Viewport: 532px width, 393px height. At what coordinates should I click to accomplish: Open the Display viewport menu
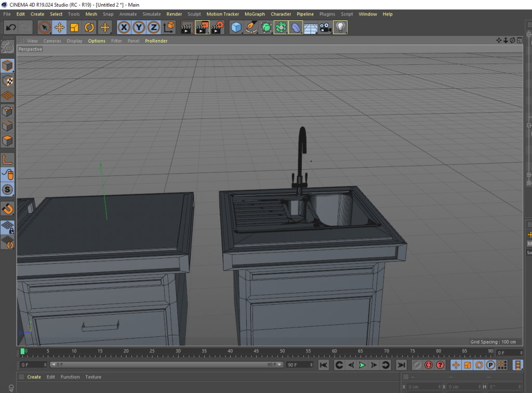[74, 41]
